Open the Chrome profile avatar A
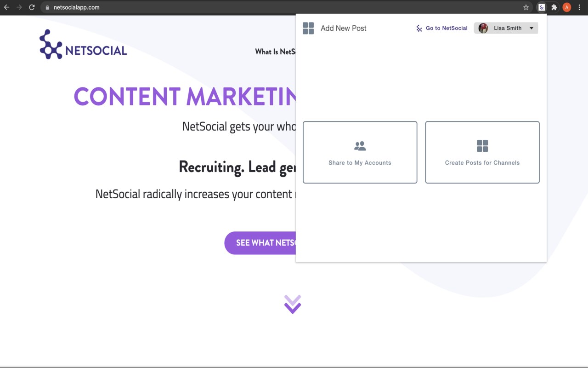 [x=567, y=7]
